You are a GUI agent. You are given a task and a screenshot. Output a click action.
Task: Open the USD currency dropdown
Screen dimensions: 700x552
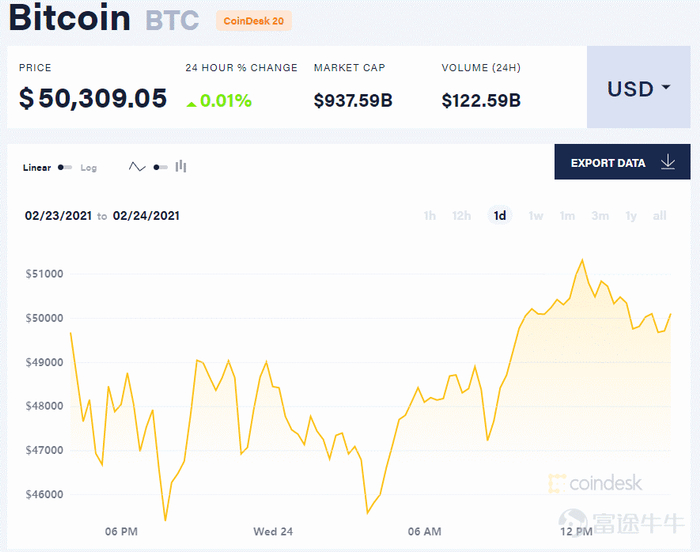638,88
